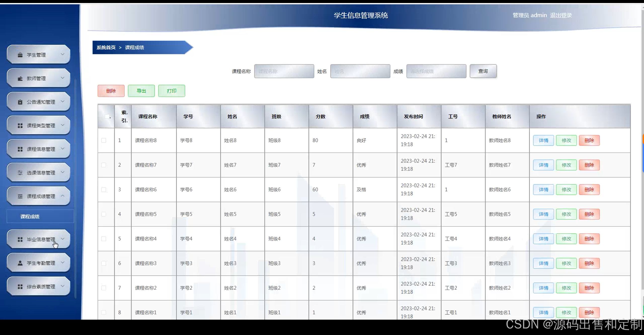Click the briefcase icon beside 学生管理
Image resolution: width=644 pixels, height=335 pixels.
coord(20,55)
